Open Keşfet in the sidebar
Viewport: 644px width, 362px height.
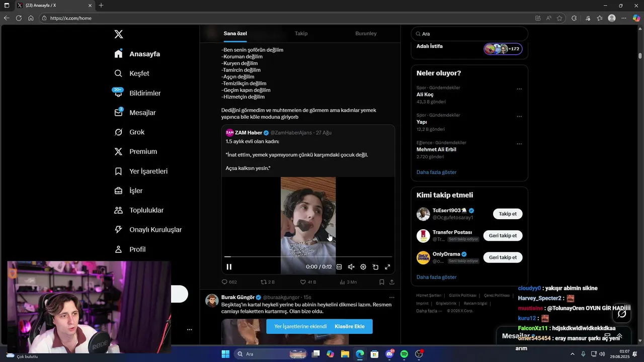[132, 73]
